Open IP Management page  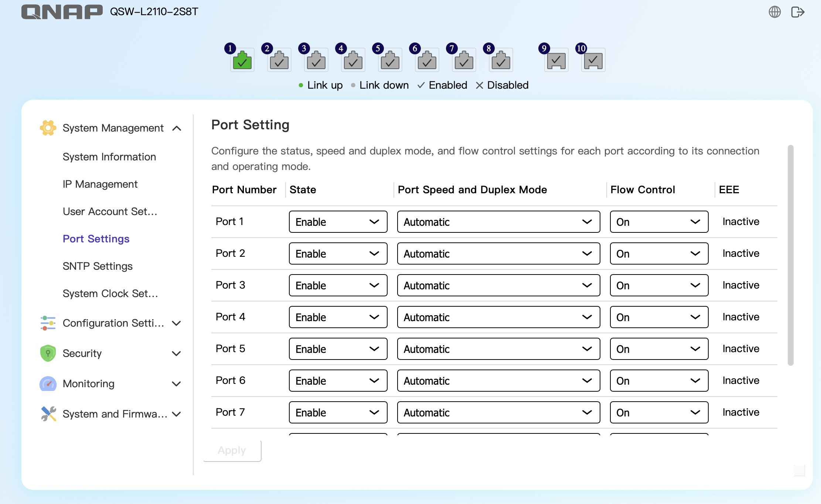click(x=100, y=184)
